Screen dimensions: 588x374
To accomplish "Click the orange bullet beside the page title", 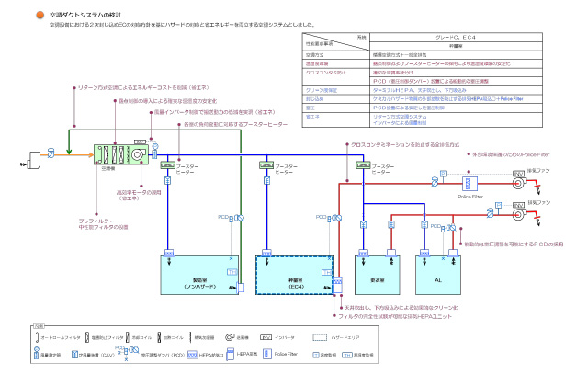I will pos(40,16).
